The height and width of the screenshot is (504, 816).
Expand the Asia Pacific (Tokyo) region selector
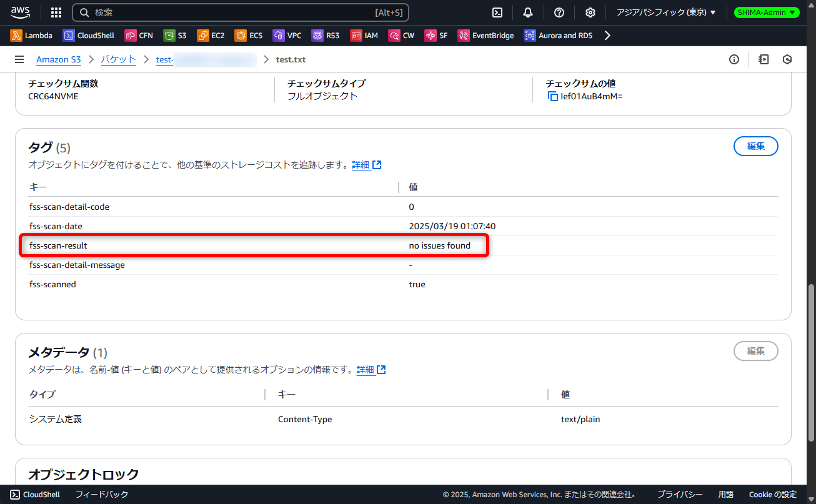coord(666,12)
